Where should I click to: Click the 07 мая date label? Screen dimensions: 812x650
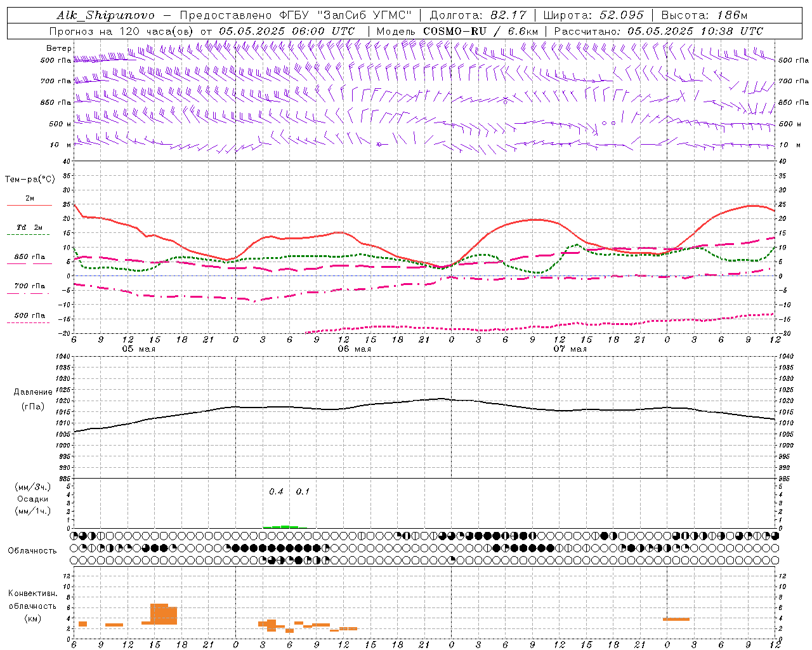pyautogui.click(x=570, y=349)
